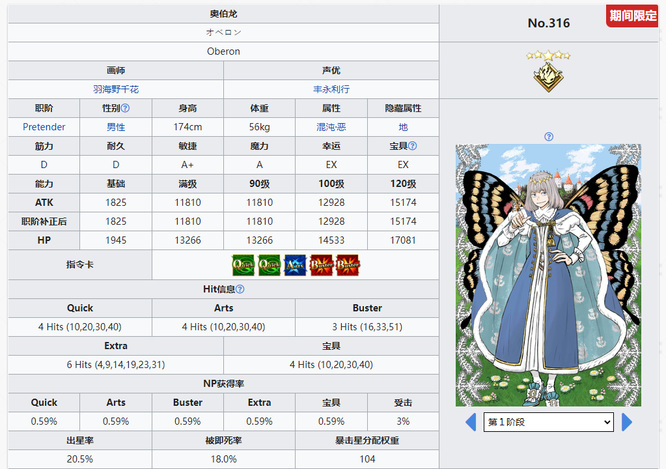Click the 期间限定 red badge

tap(632, 16)
